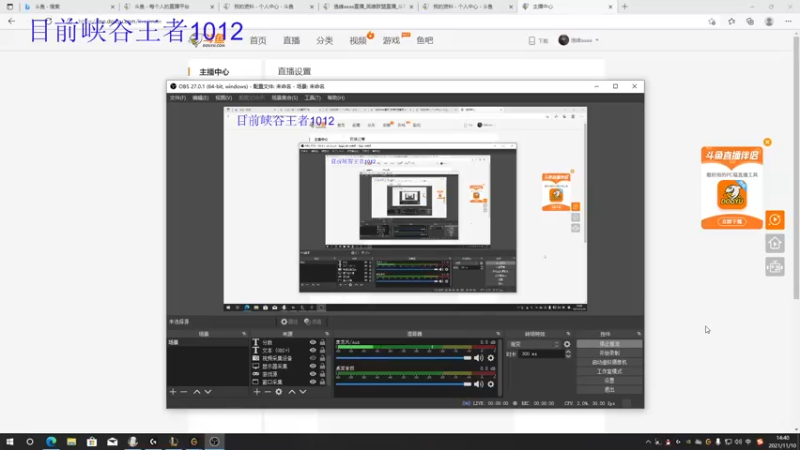Open Windows Start menu
Viewport: 800px width, 450px height.
(x=9, y=441)
